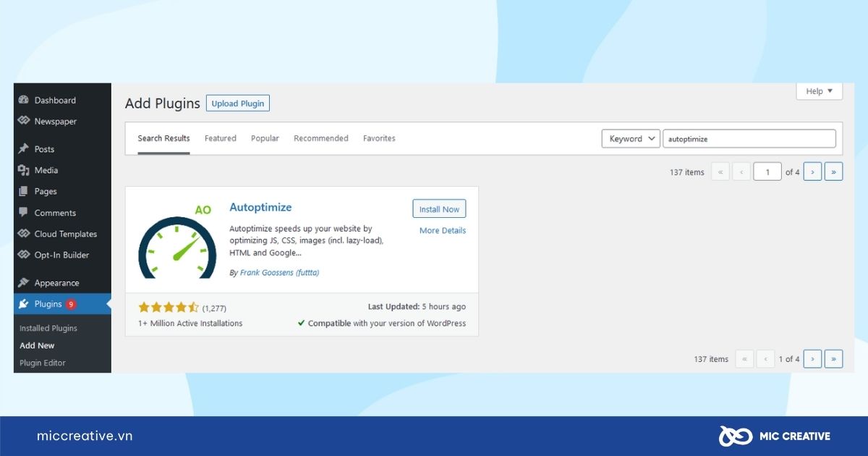
Task: Click the star rating for Autoptimize
Action: tap(168, 308)
